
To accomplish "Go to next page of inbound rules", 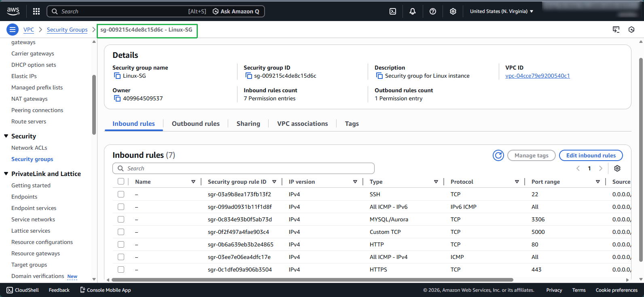I will (601, 168).
